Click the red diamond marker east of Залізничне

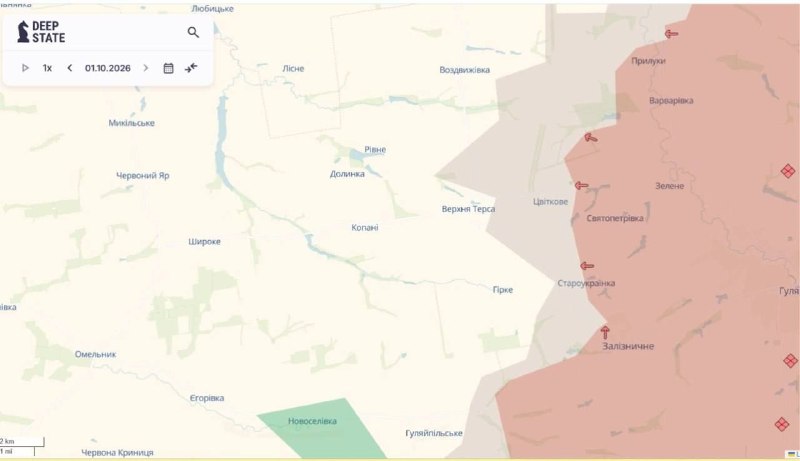[x=790, y=361]
